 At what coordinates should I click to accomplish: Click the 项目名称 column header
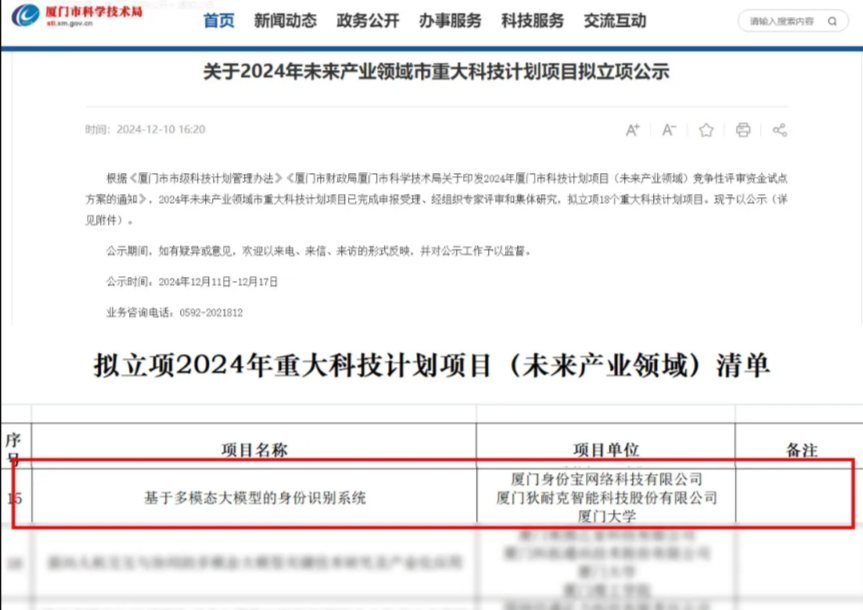coord(255,450)
